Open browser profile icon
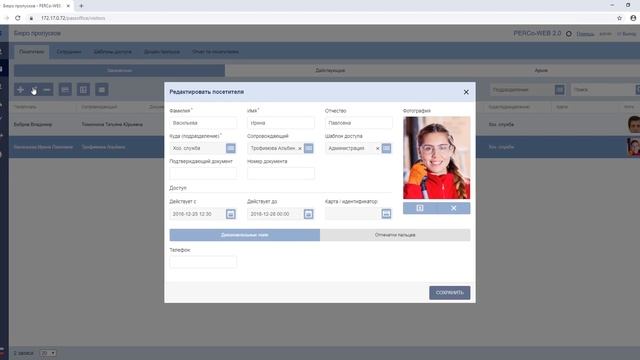Image resolution: width=640 pixels, height=360 pixels. (x=633, y=18)
